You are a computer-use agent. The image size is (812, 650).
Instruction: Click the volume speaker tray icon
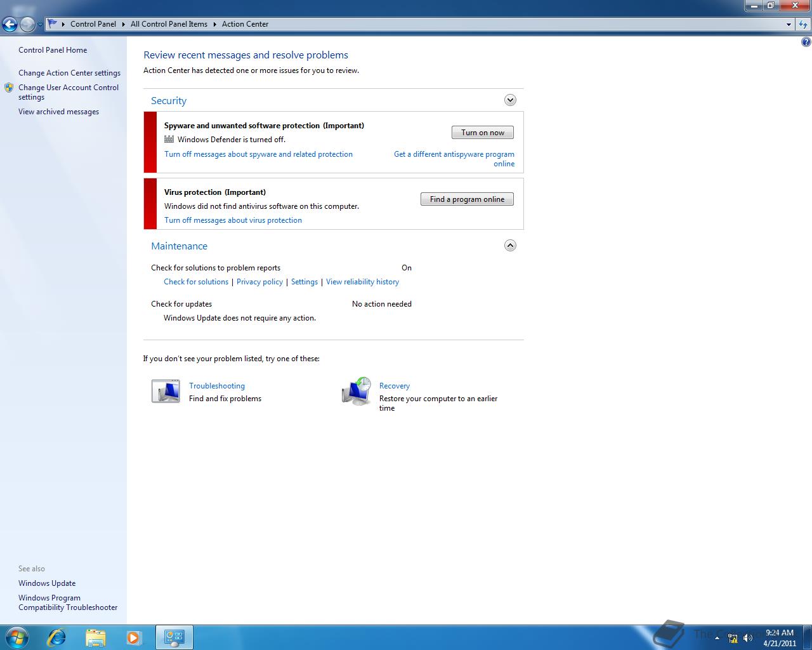click(748, 637)
